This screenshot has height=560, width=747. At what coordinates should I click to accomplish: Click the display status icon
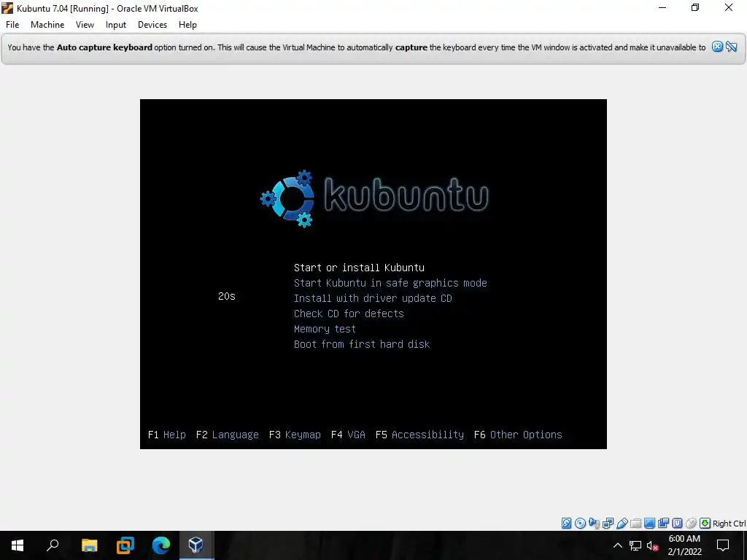649,524
